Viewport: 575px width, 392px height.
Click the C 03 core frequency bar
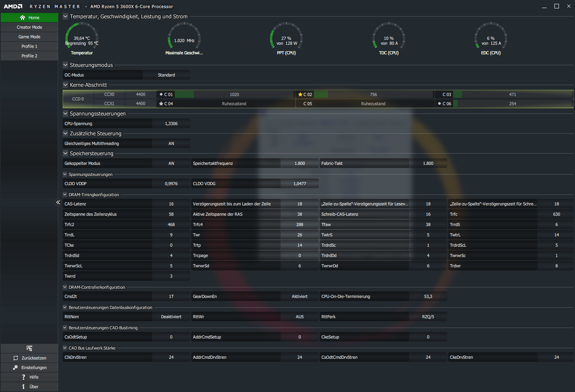click(x=513, y=94)
